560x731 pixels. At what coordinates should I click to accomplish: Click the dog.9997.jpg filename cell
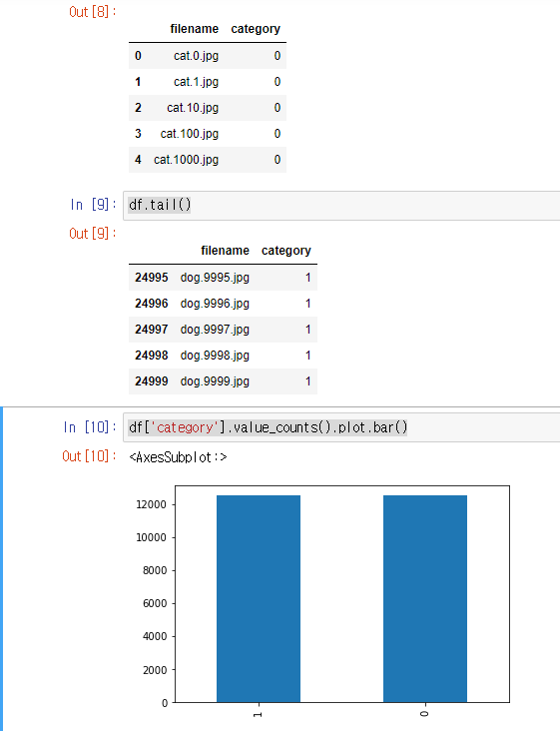tap(215, 330)
